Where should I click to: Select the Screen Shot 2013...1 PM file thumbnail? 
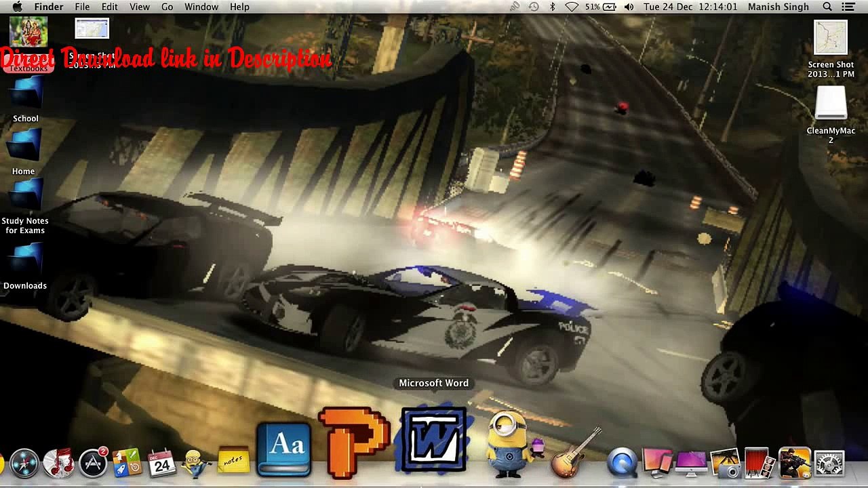click(831, 37)
